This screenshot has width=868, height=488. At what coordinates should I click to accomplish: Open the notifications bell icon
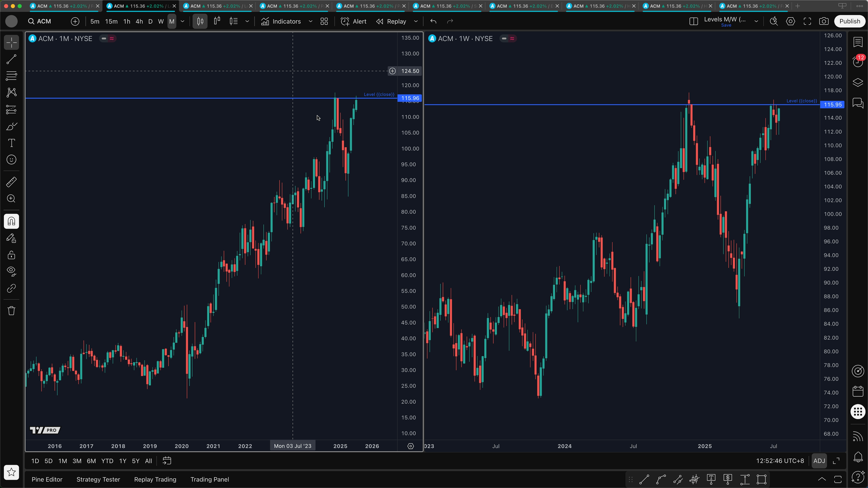858,457
